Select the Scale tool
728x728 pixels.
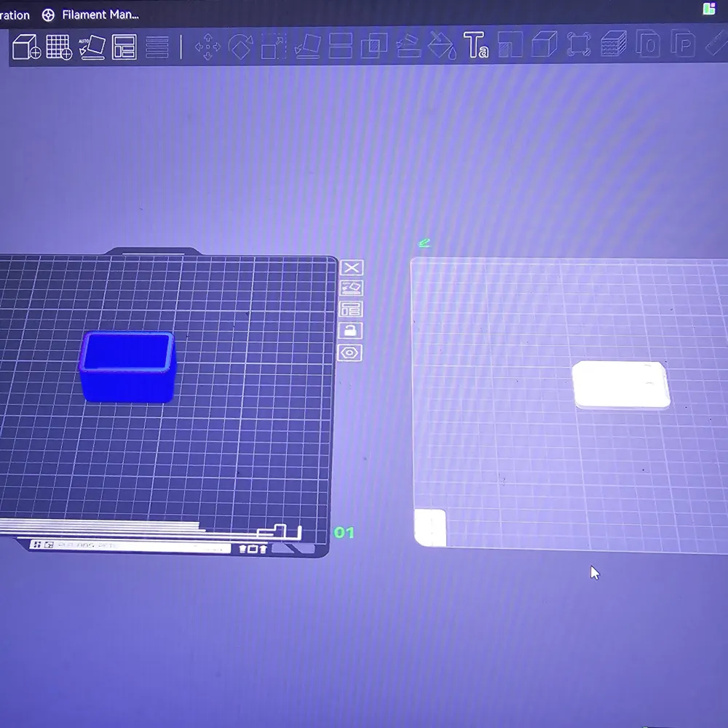[x=274, y=47]
